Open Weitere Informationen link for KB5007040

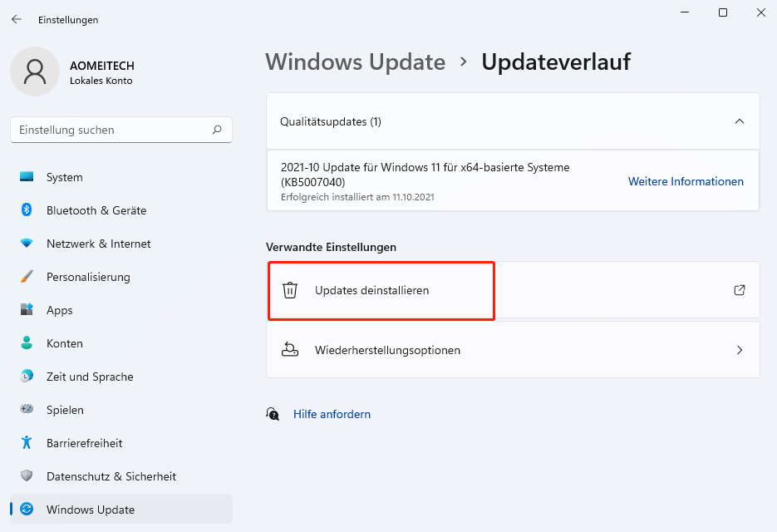[x=686, y=181]
